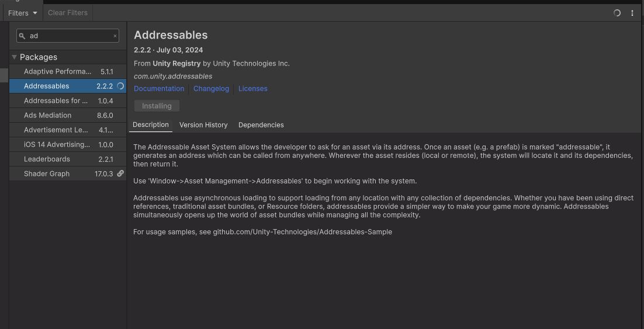This screenshot has width=644, height=329.
Task: Switch to the Version History tab
Action: coord(203,125)
